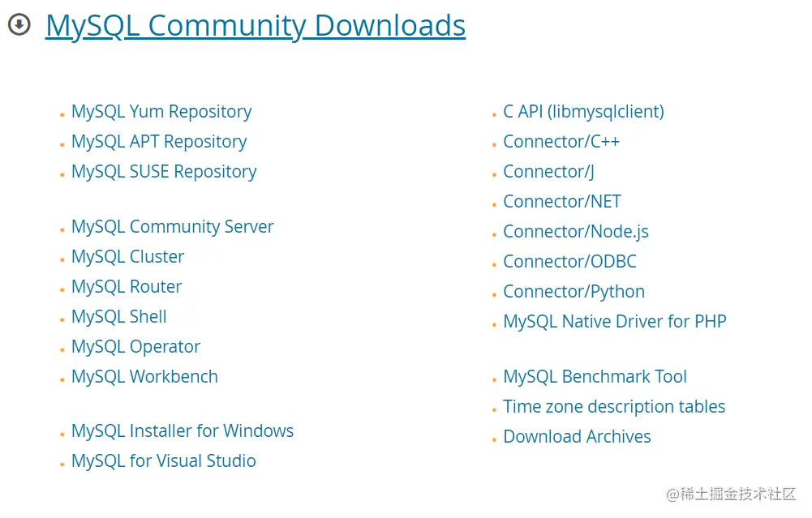Open Time zone description tables

614,407
